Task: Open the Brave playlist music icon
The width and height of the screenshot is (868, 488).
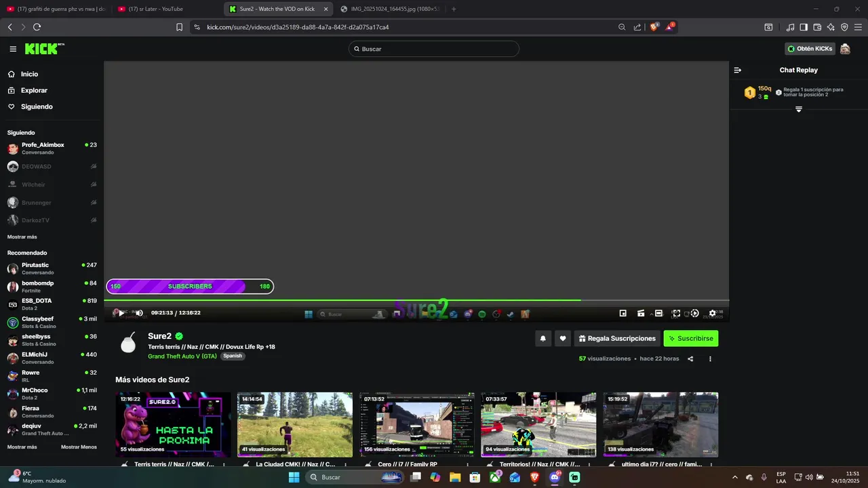Action: click(790, 27)
